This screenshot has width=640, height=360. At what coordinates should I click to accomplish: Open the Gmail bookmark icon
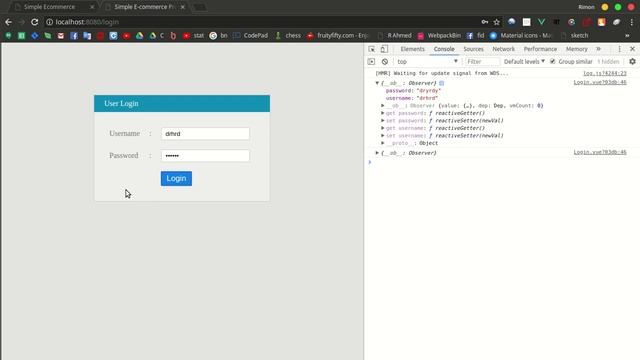pyautogui.click(x=61, y=36)
